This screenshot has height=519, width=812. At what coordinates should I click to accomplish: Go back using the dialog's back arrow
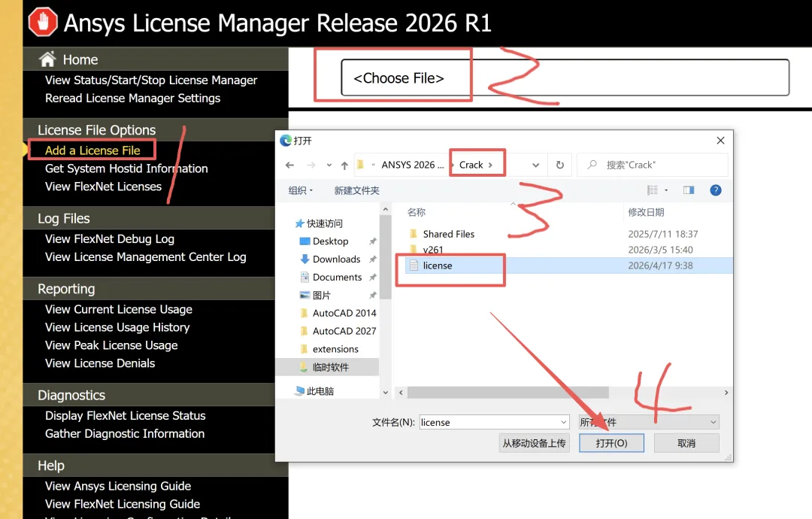[289, 165]
